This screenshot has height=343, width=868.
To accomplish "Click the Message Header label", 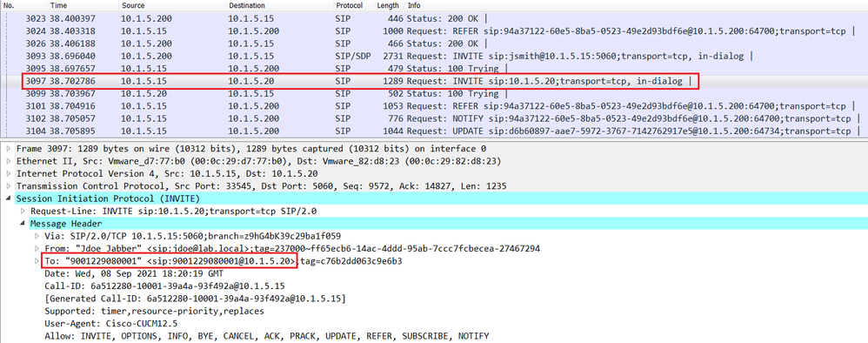I will [66, 224].
